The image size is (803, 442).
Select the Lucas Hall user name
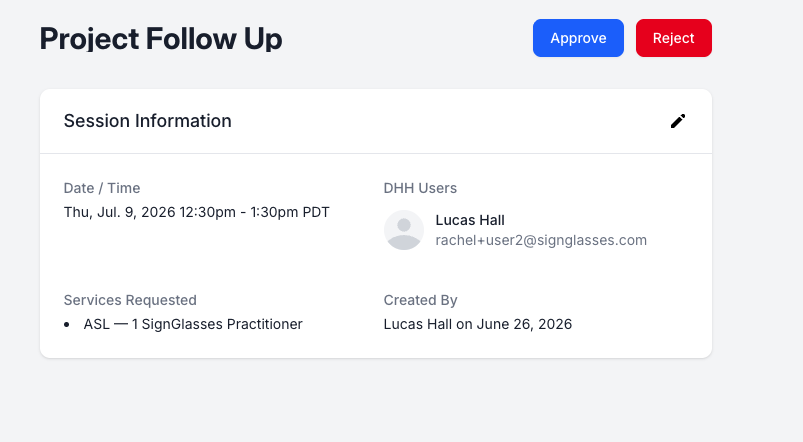point(470,220)
